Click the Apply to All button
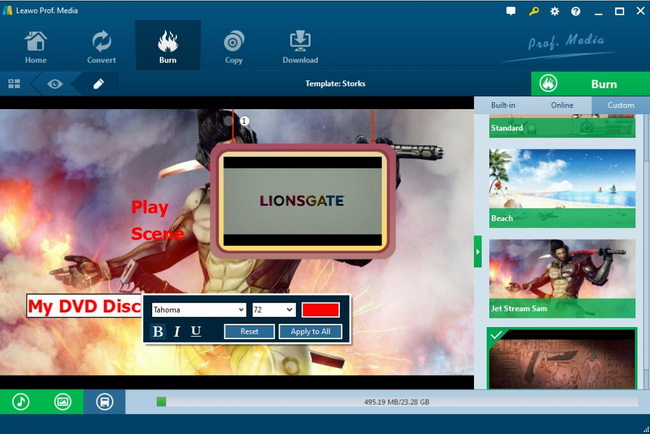The width and height of the screenshot is (650, 434). (310, 332)
